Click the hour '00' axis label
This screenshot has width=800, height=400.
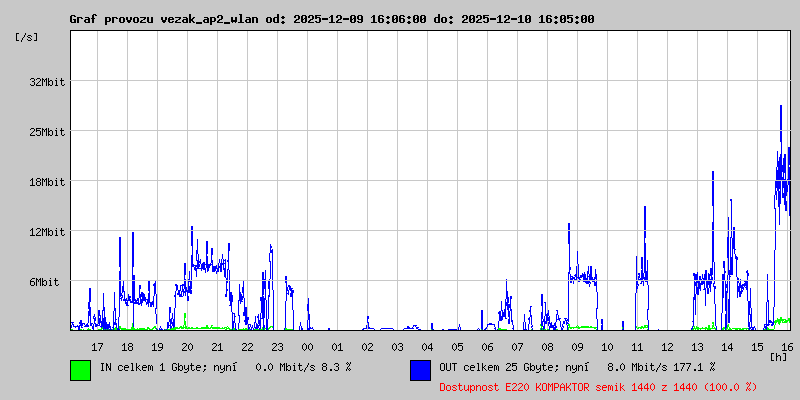coord(308,347)
